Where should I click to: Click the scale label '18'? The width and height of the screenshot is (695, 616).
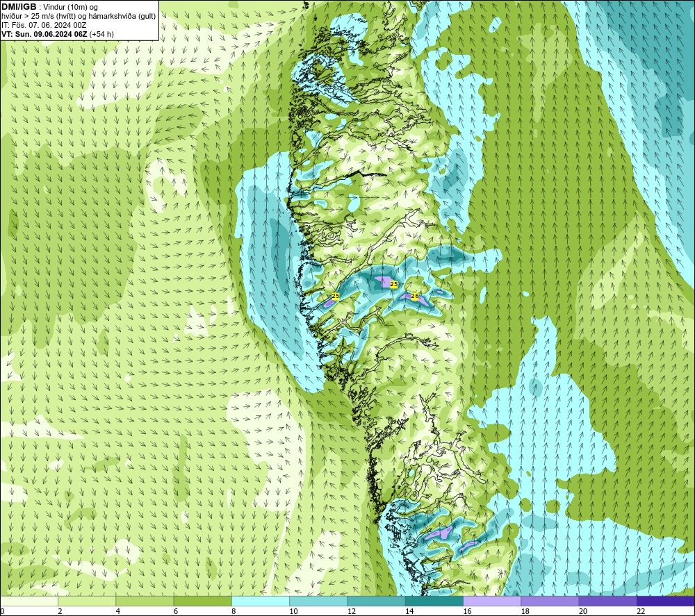pyautogui.click(x=525, y=612)
